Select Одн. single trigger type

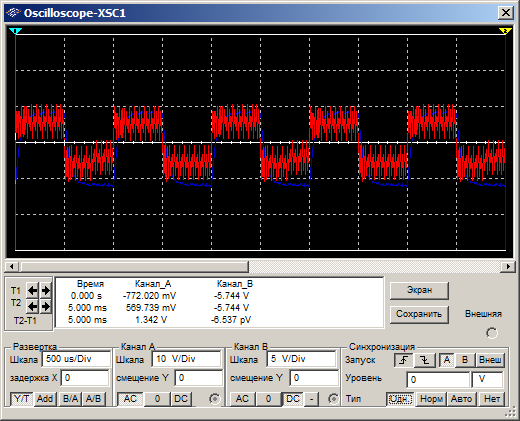pyautogui.click(x=399, y=399)
